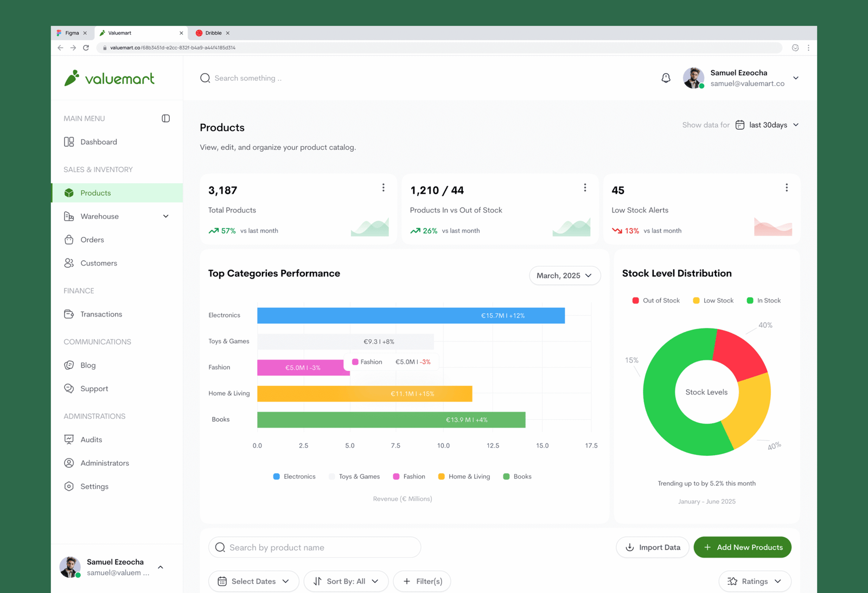
Task: Click the Import Data button
Action: click(x=653, y=547)
